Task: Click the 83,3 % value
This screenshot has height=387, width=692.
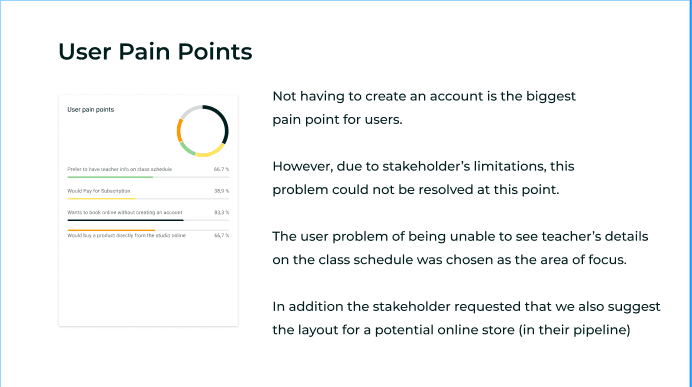Action: coord(222,212)
